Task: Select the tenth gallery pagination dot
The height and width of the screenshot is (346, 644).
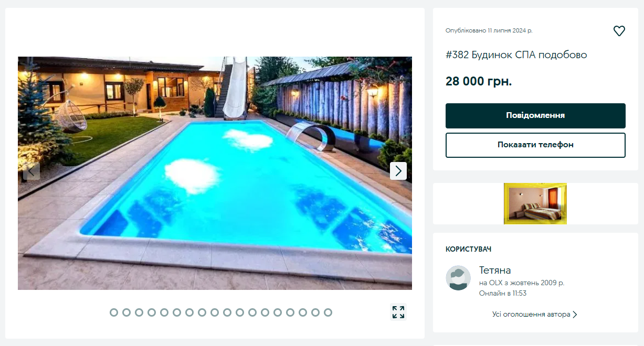Action: tap(227, 312)
